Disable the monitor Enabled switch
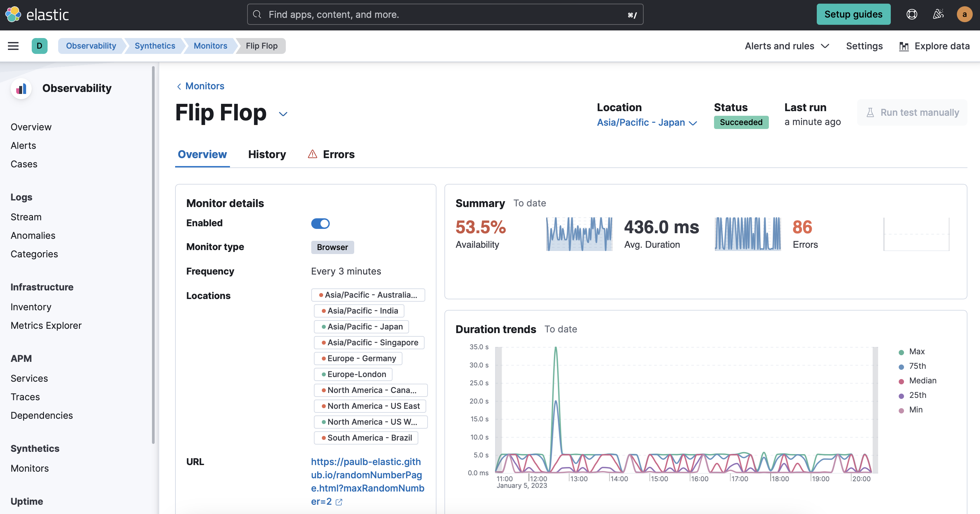Screen dimensions: 980x514 click(x=320, y=224)
